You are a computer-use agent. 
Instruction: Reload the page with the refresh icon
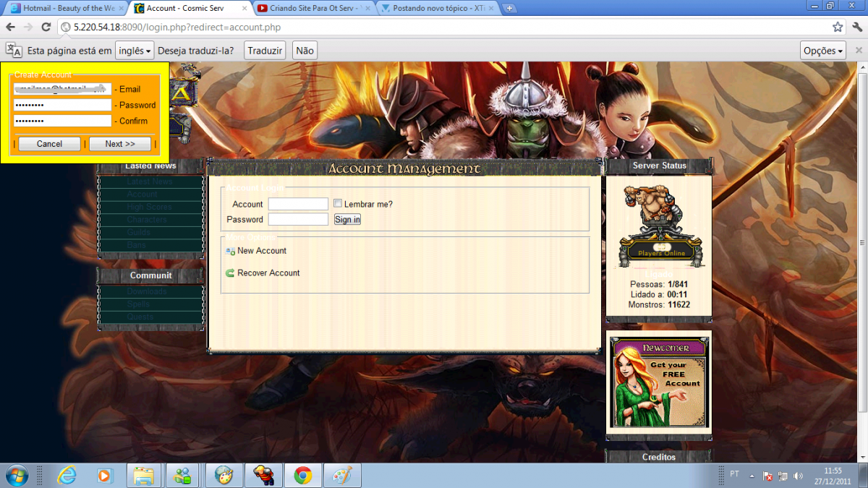(46, 27)
